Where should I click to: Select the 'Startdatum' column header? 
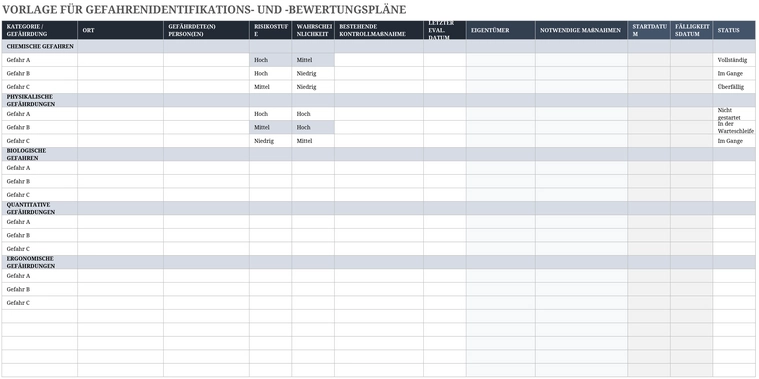click(649, 30)
